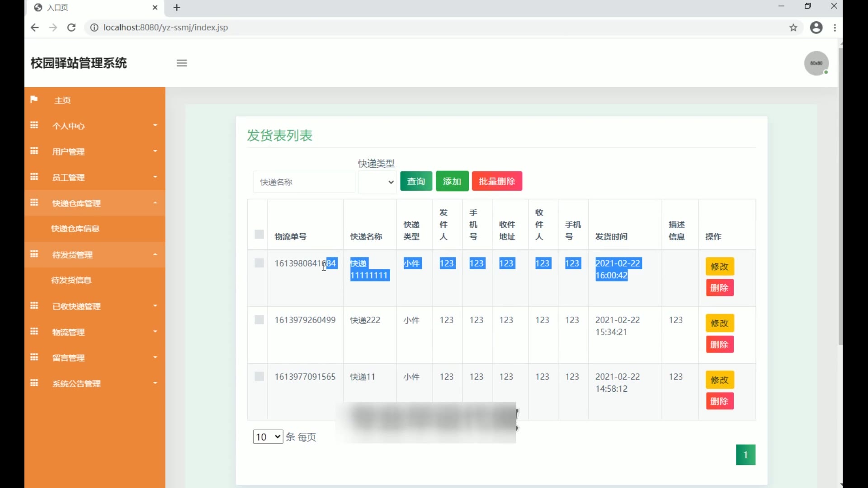Open the per-page count dropdown showing 10

pyautogui.click(x=268, y=437)
